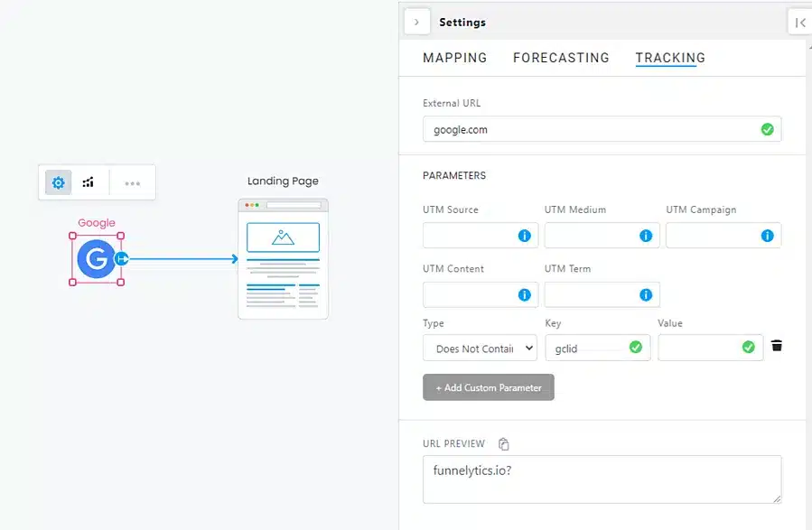Click the UTM Campaign info icon
This screenshot has width=812, height=530.
[x=767, y=236]
